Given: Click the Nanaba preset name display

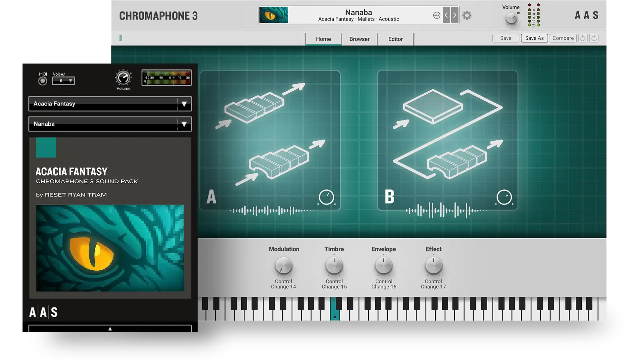Looking at the screenshot, I should pyautogui.click(x=359, y=13).
